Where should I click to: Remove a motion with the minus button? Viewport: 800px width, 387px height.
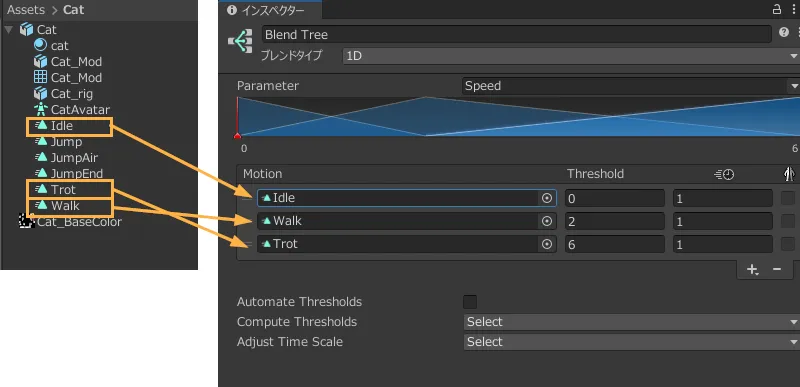[777, 269]
